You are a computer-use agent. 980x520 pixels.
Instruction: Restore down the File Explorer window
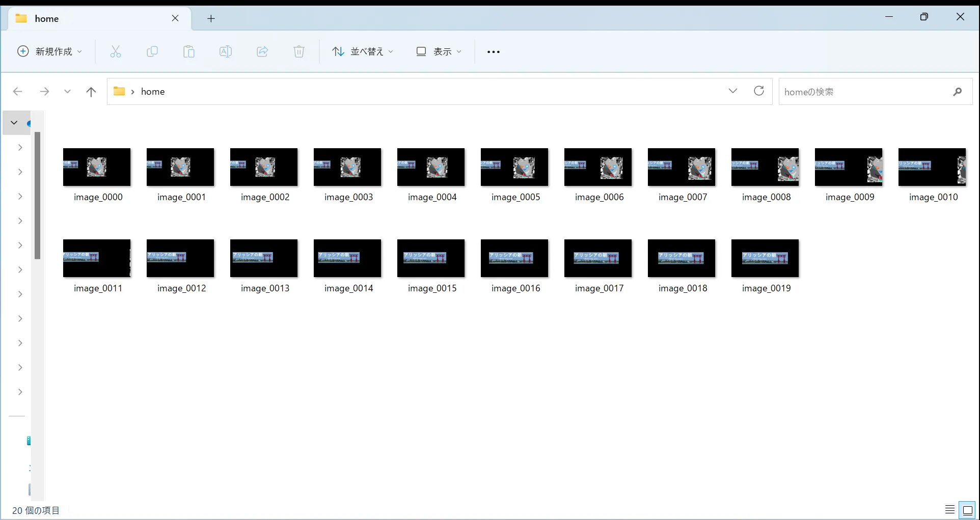[924, 17]
